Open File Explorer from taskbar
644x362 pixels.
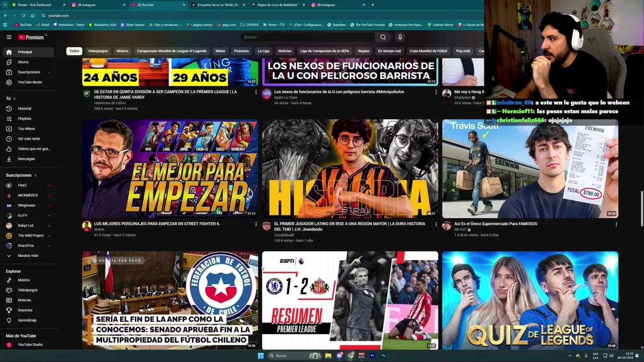click(x=328, y=355)
